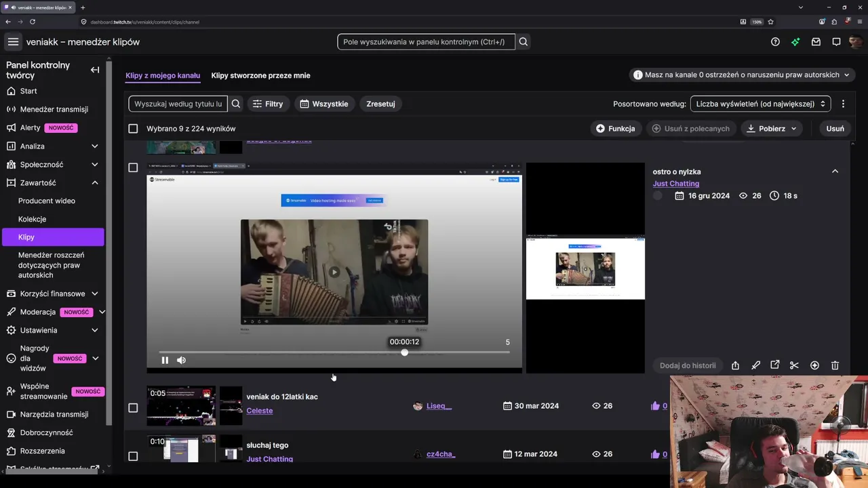Open the Filtry filters button
The image size is (868, 488).
coord(268,104)
